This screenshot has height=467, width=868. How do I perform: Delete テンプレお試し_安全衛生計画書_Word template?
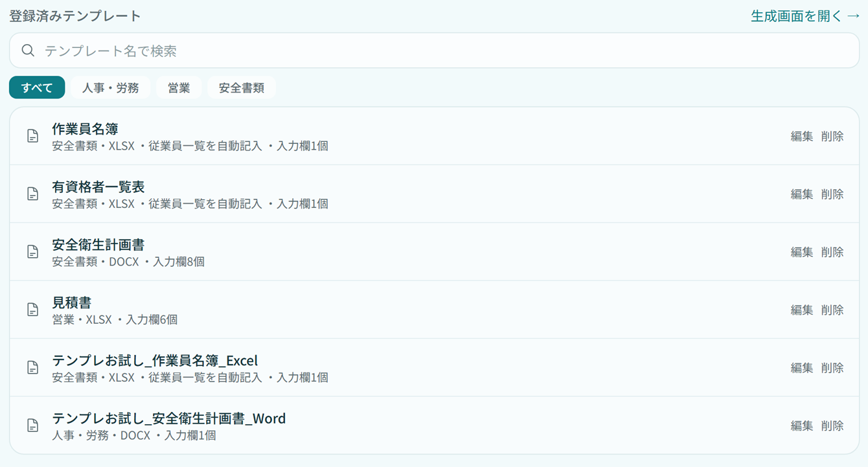[x=832, y=426]
